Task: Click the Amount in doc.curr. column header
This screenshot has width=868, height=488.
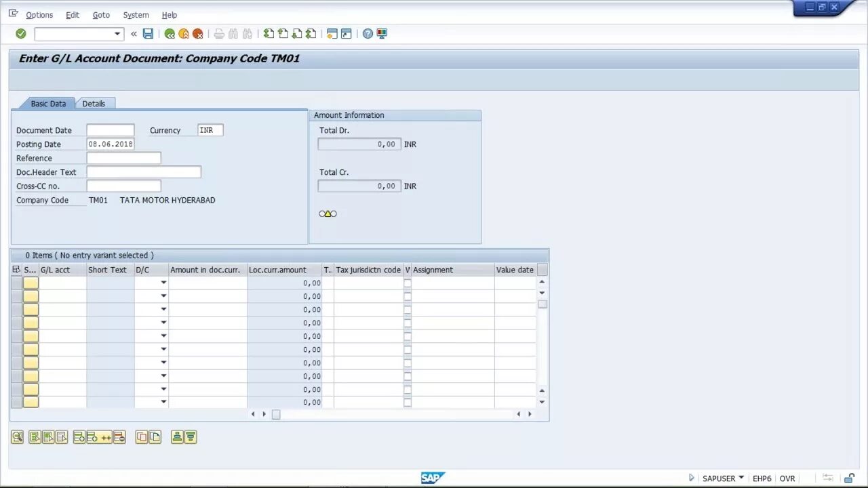Action: click(208, 270)
